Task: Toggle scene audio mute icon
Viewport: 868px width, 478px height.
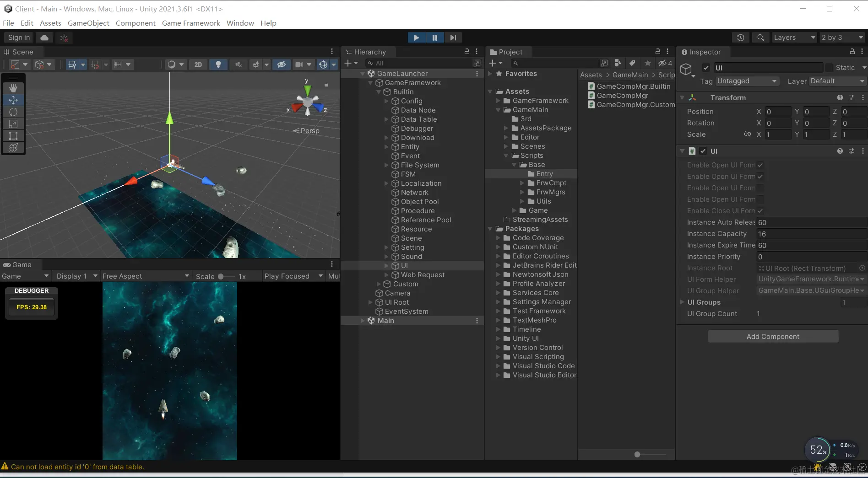Action: [x=239, y=64]
